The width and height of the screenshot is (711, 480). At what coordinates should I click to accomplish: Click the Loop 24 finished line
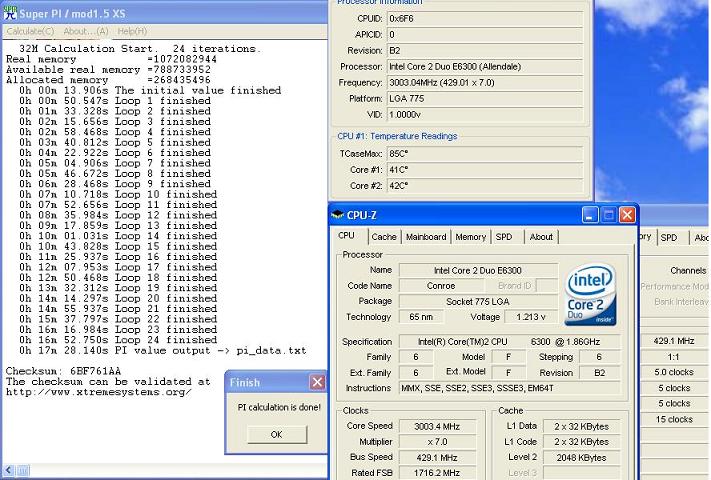coord(118,340)
